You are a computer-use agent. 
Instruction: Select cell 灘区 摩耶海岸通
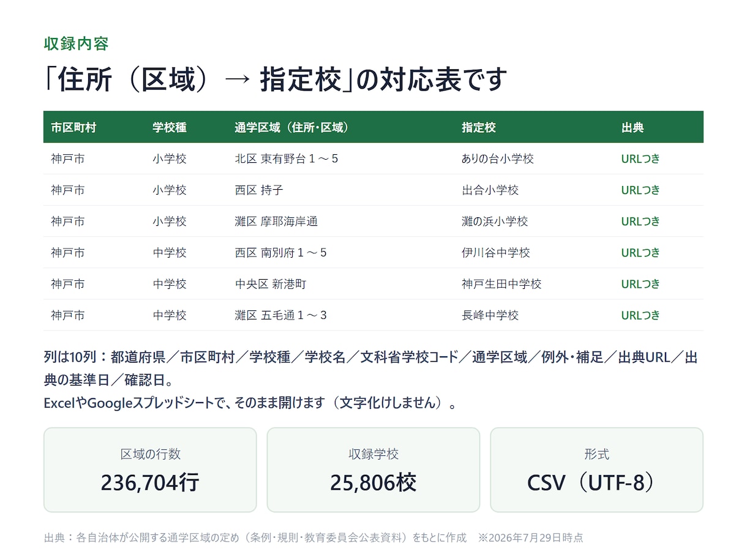[x=276, y=221]
